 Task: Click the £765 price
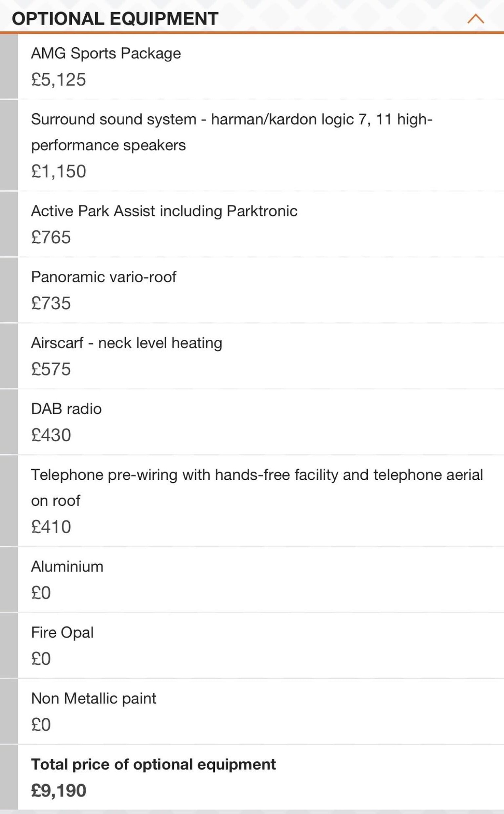coord(51,237)
